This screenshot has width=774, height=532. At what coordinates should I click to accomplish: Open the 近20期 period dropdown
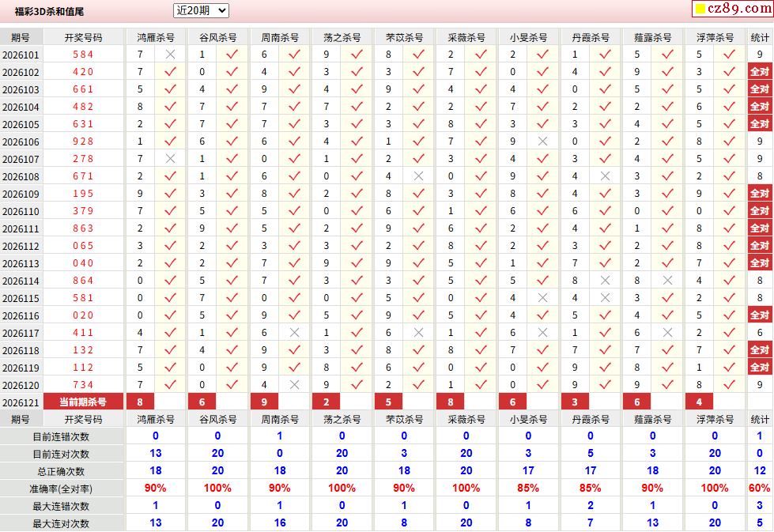click(201, 10)
